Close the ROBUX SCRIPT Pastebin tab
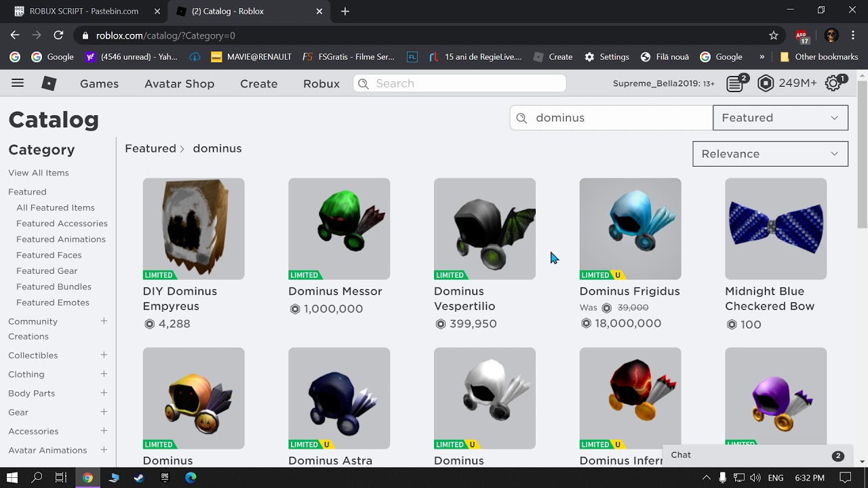The height and width of the screenshot is (488, 868). pyautogui.click(x=157, y=12)
